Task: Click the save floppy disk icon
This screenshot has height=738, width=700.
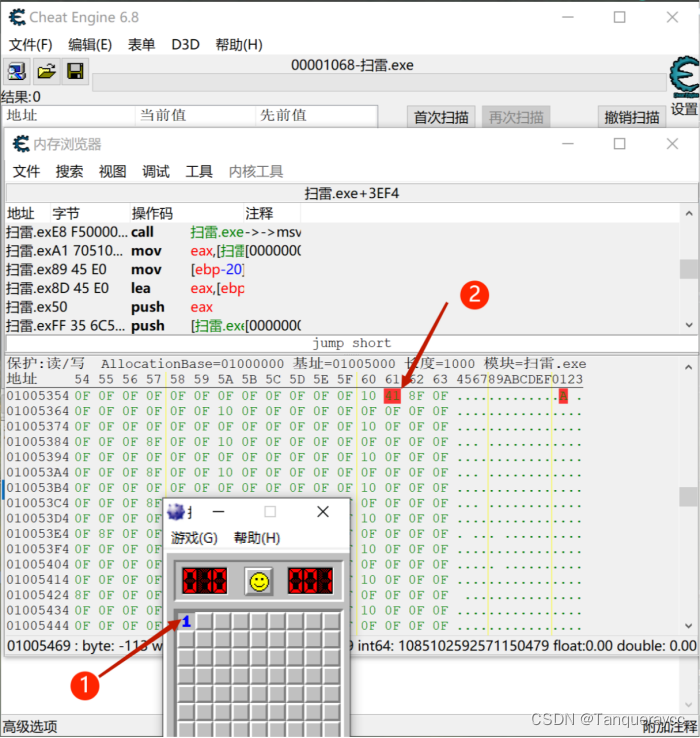Action: point(75,72)
